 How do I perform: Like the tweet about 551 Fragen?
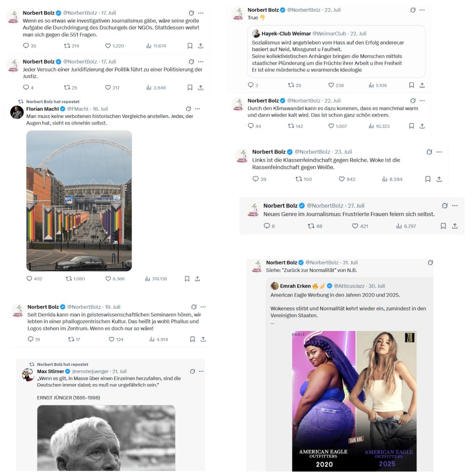click(114, 46)
